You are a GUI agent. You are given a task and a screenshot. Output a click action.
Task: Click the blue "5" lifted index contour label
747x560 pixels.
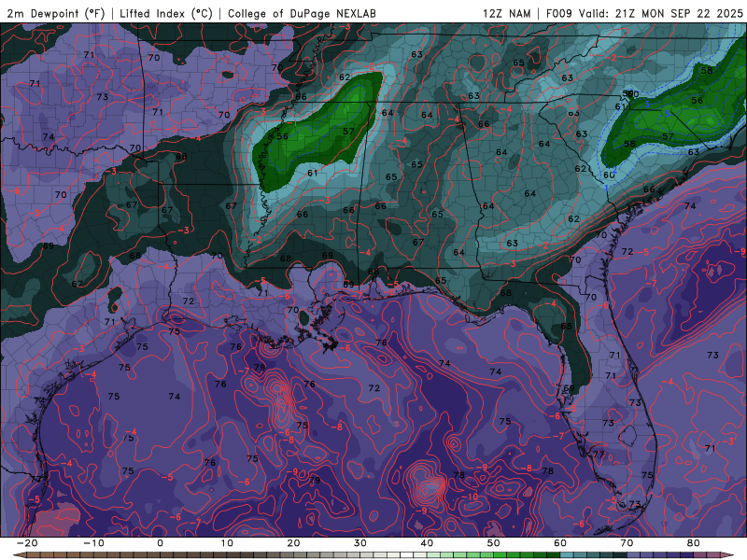[x=667, y=114]
